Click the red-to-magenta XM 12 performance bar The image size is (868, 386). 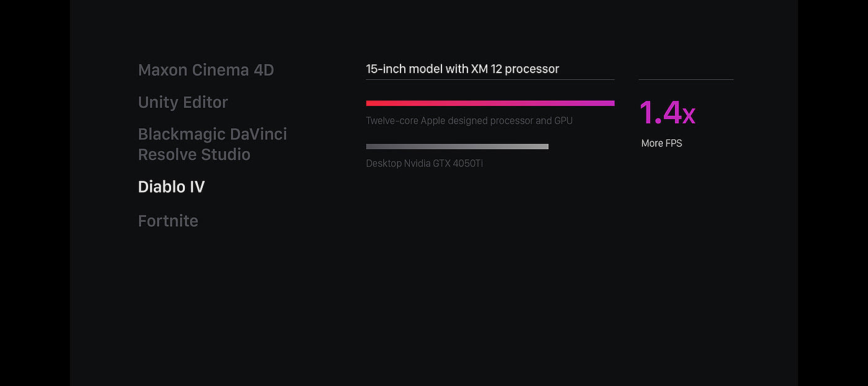coord(490,103)
